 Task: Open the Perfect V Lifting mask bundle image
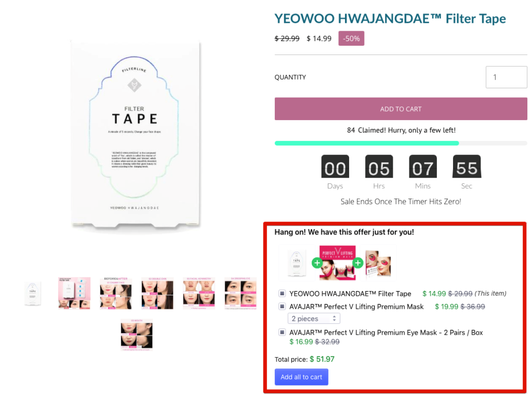(338, 264)
